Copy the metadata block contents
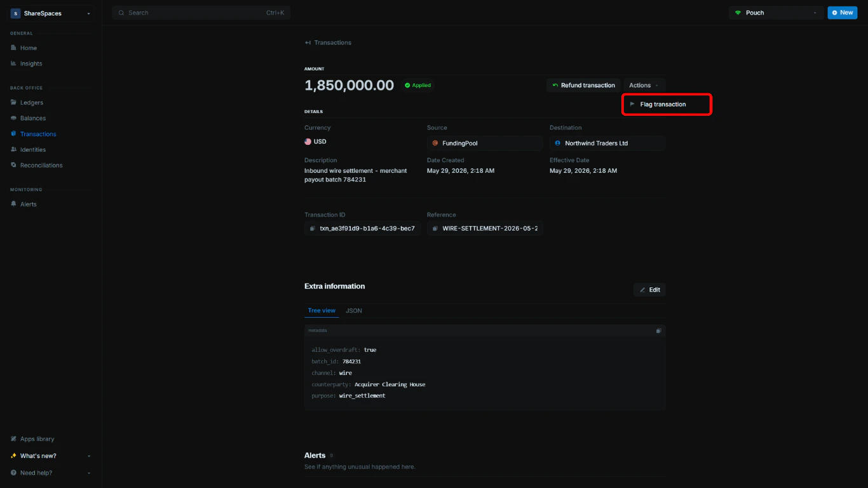Viewport: 868px width, 488px height. click(x=659, y=330)
